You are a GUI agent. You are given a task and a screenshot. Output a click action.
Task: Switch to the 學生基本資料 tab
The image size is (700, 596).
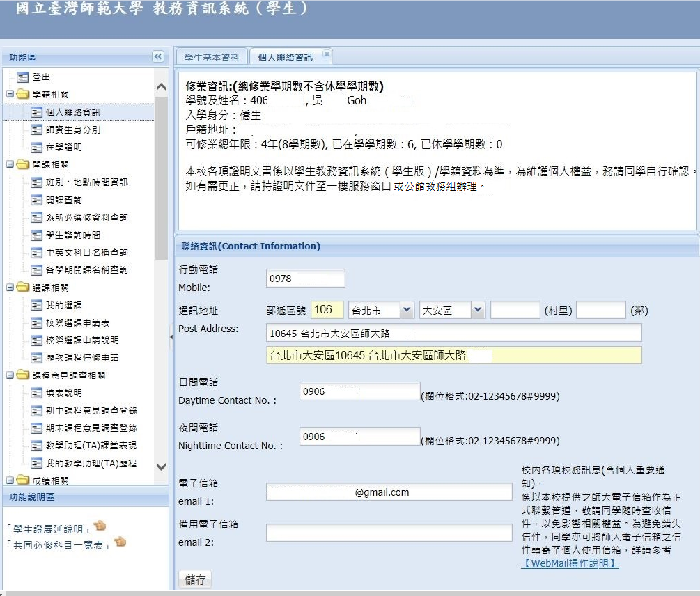tap(212, 57)
